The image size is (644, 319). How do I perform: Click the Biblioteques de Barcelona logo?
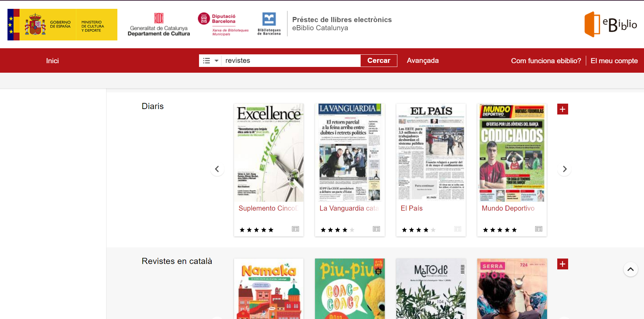269,24
